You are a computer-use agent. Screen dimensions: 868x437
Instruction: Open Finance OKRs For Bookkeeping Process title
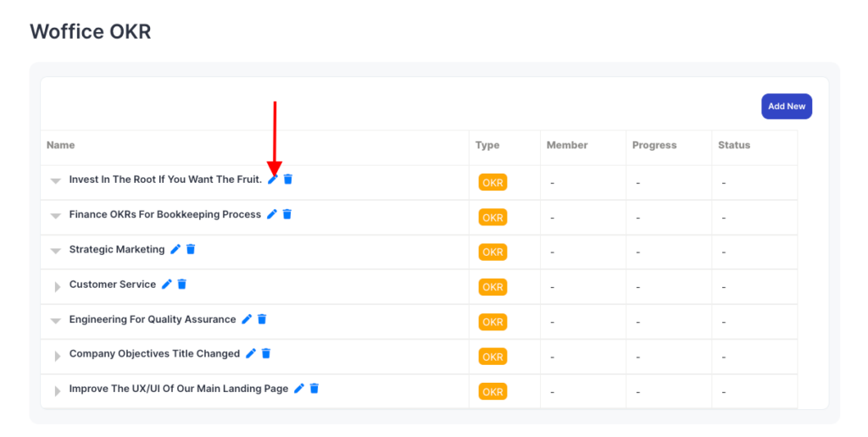pyautogui.click(x=165, y=214)
